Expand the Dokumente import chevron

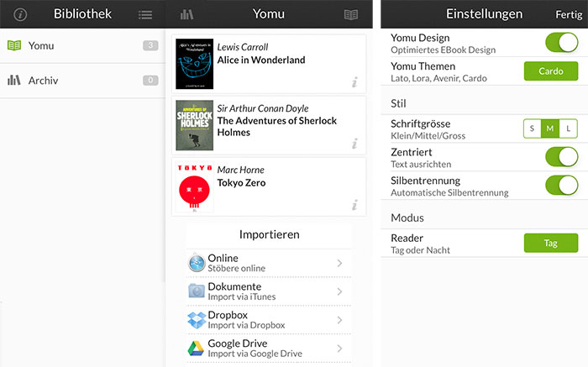pos(339,291)
